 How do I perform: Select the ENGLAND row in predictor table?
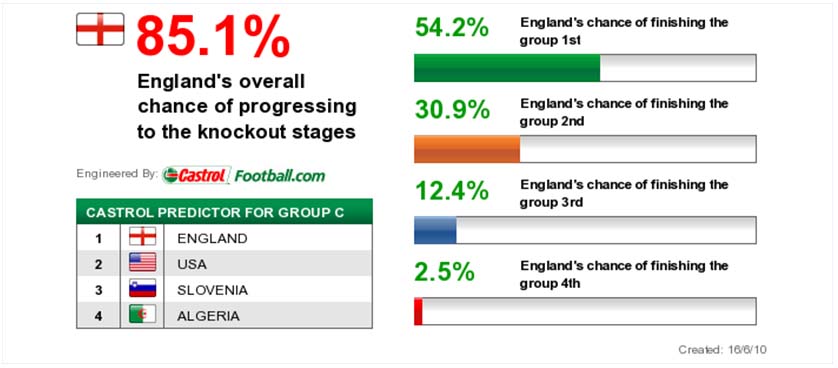point(224,237)
